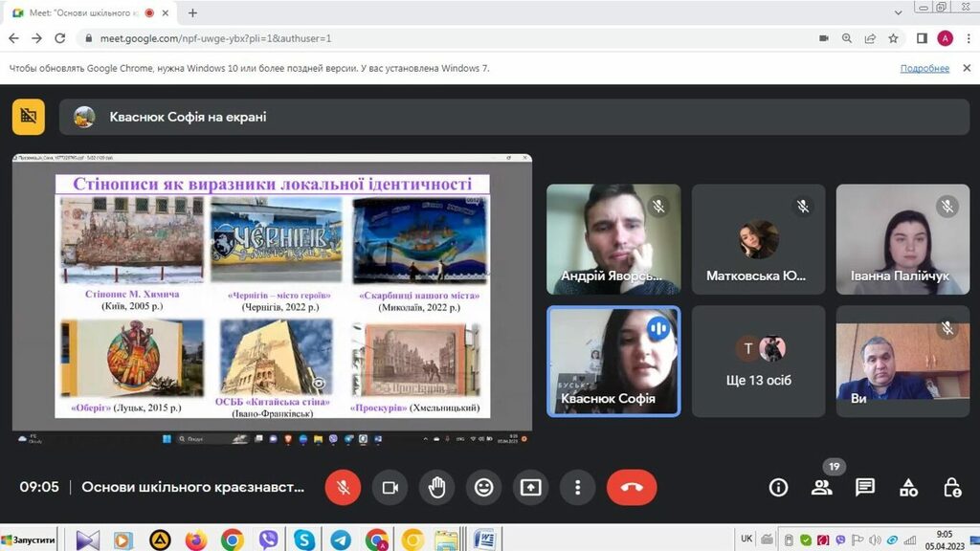
Task: Open the chat with everyone panel
Action: coord(865,488)
